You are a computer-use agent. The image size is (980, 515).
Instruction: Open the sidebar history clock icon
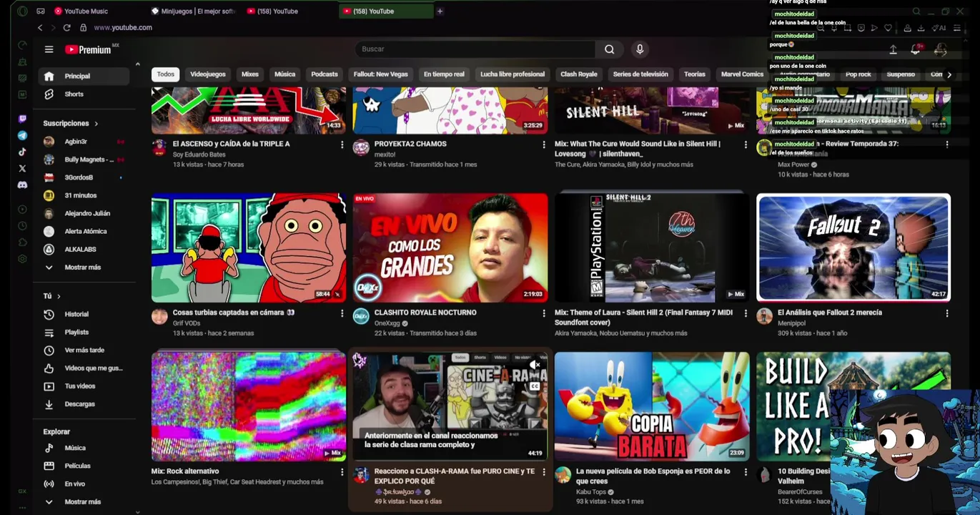point(22,226)
